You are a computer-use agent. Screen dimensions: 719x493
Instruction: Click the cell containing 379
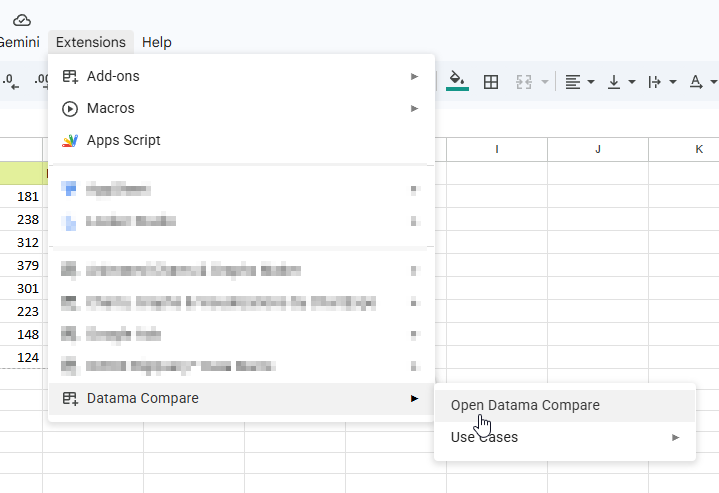(x=21, y=265)
